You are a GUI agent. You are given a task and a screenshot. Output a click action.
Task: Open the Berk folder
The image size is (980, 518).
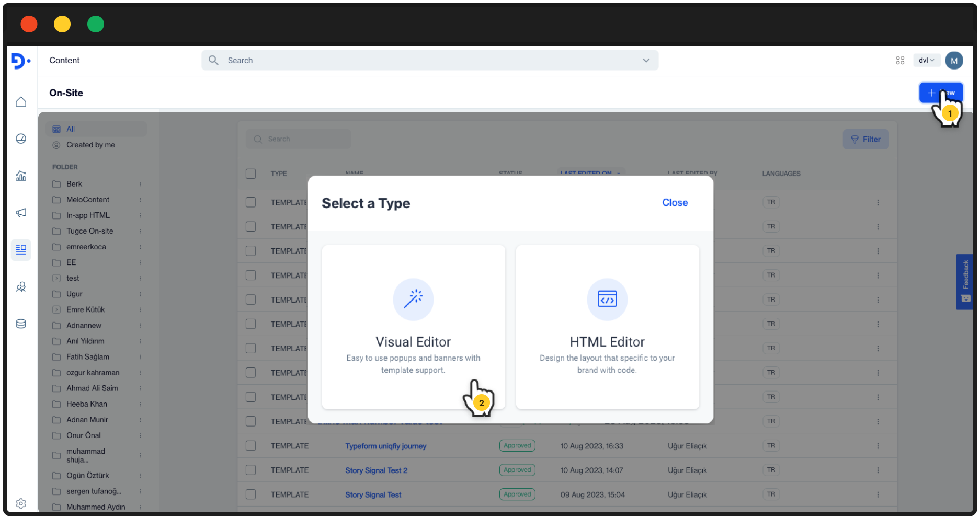point(74,184)
